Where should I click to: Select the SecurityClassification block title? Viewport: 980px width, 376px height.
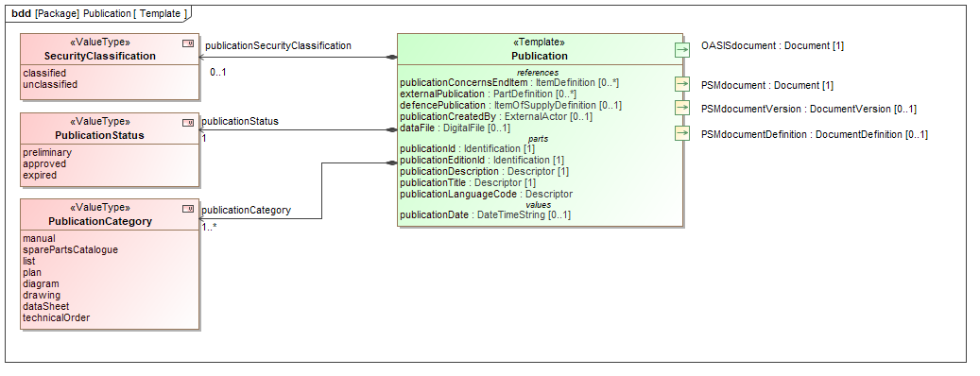[99, 57]
